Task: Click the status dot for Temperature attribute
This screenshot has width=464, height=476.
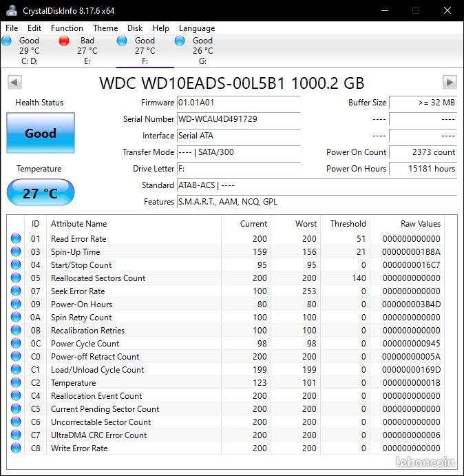Action: (x=16, y=382)
